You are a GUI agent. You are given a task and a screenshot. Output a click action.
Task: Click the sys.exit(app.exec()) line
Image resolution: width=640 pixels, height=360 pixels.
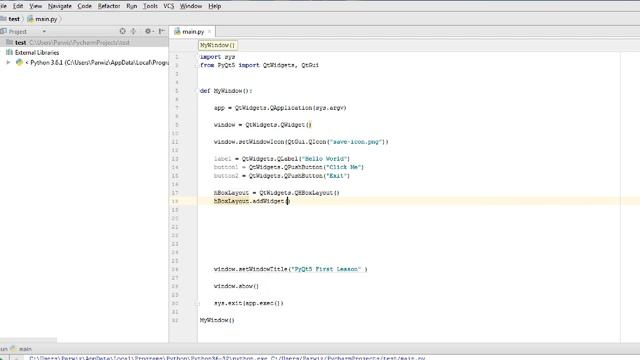(x=249, y=303)
